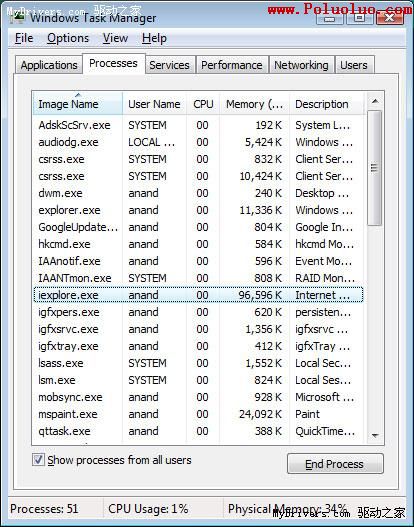Screen dimensions: 414x527
Task: Open the View menu
Action: pyautogui.click(x=115, y=38)
